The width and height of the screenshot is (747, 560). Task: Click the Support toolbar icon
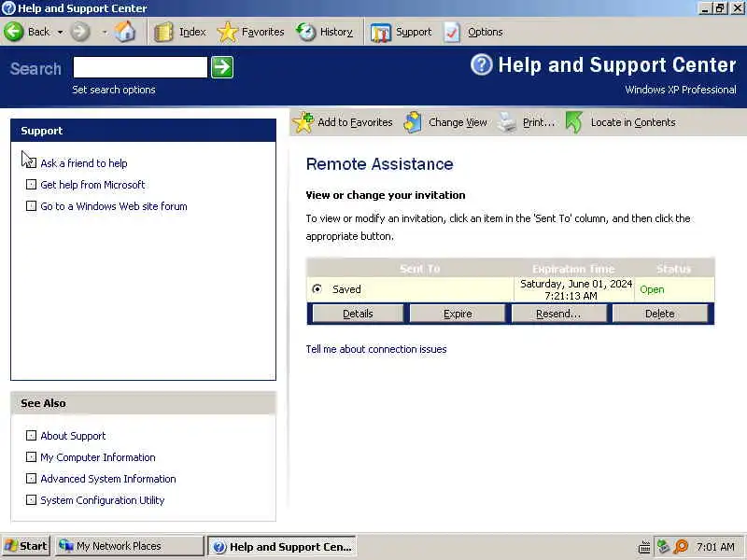click(381, 33)
